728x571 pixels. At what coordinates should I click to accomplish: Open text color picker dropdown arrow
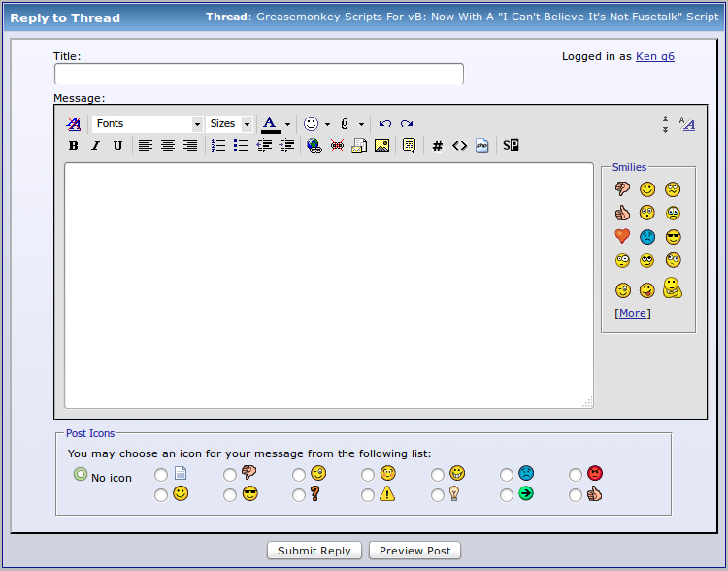(288, 124)
